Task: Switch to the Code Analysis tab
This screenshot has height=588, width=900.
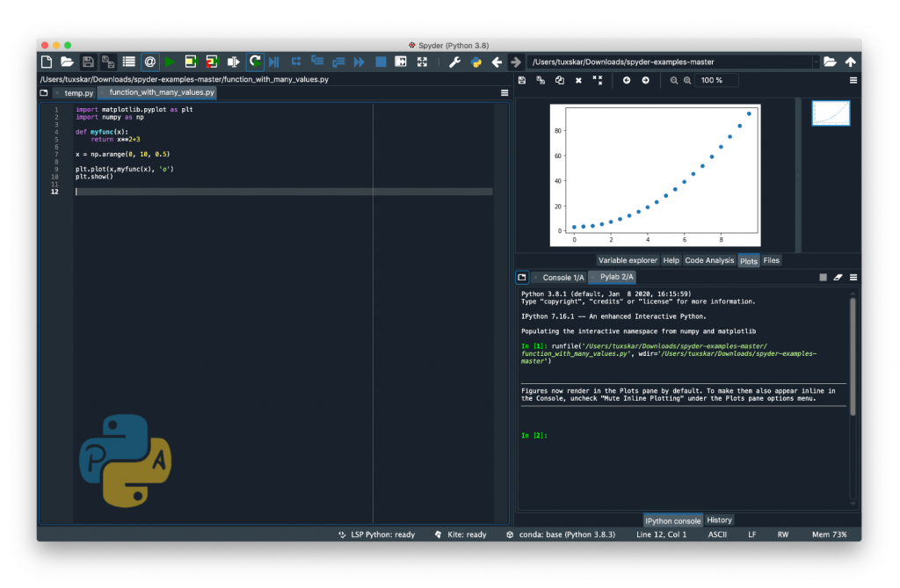Action: click(709, 260)
